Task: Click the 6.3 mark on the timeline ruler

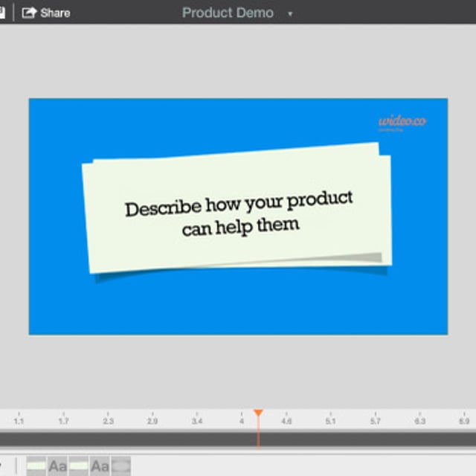Action: [419, 421]
